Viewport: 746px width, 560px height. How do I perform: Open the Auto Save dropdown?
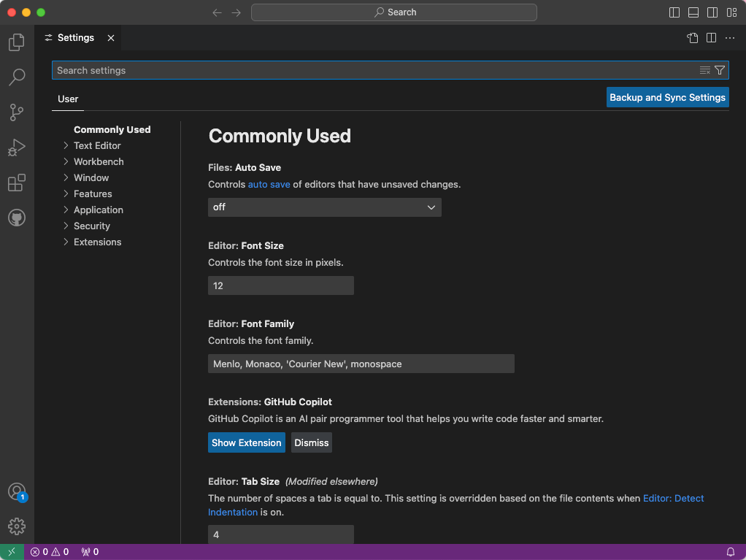pos(324,207)
